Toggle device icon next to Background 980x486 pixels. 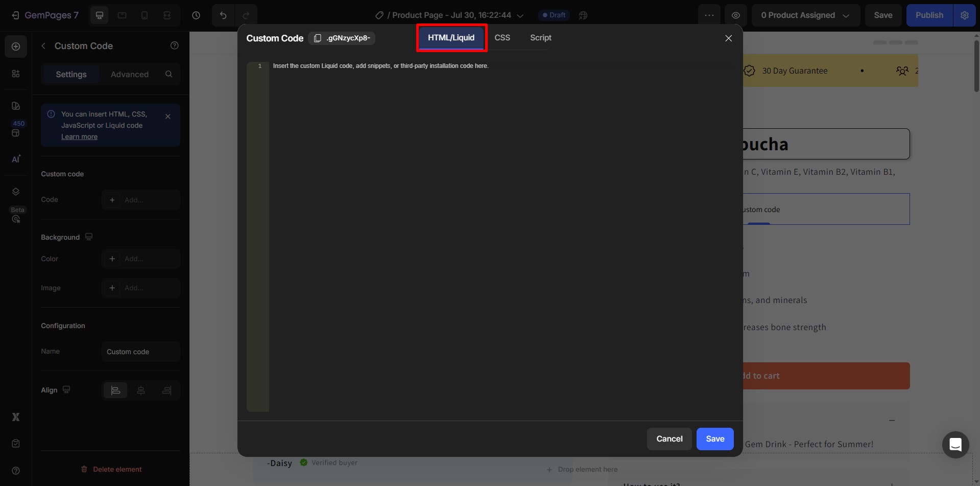coord(88,237)
